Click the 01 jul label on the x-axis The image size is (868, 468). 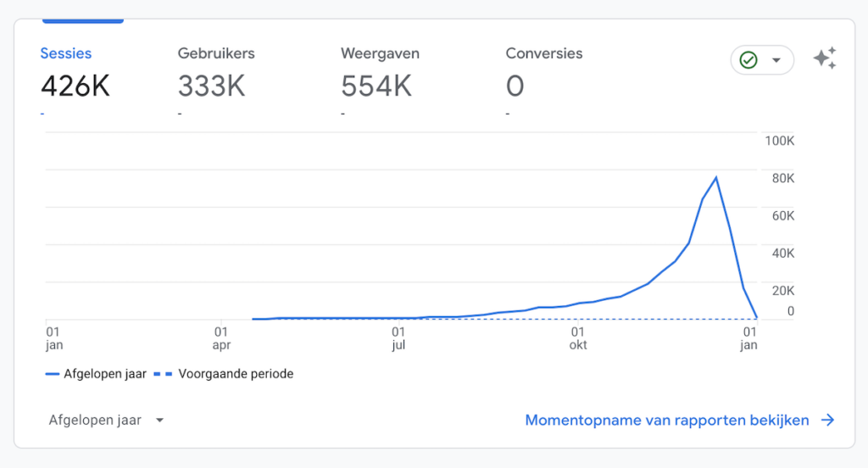point(398,338)
